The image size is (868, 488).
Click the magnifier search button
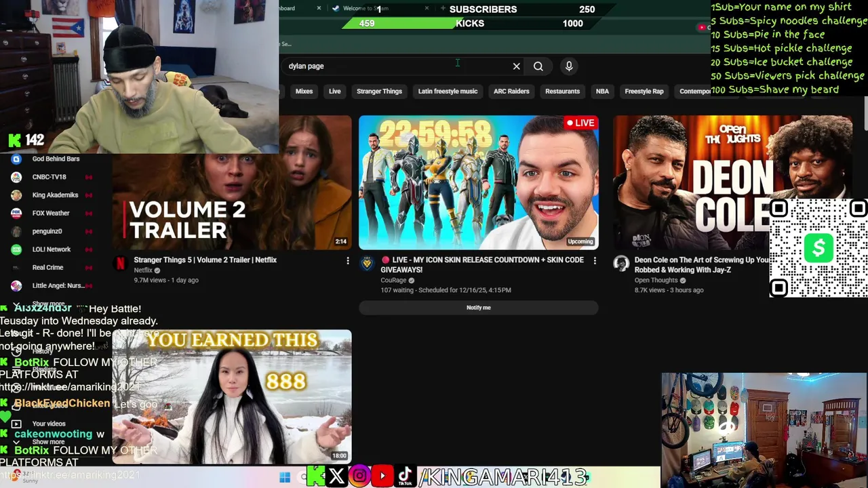(x=538, y=66)
